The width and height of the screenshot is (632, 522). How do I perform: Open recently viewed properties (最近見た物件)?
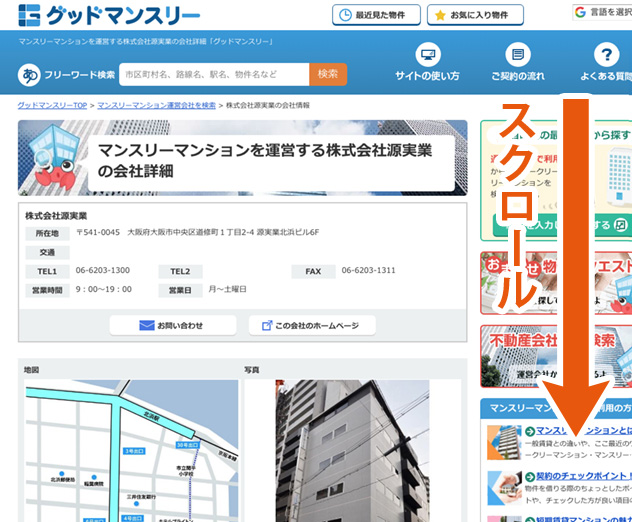(x=370, y=15)
